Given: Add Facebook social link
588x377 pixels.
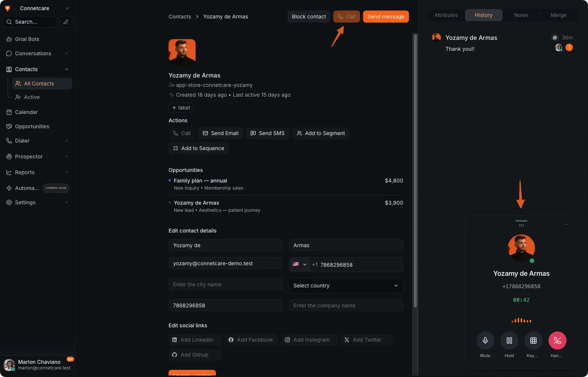Looking at the screenshot, I should (251, 340).
